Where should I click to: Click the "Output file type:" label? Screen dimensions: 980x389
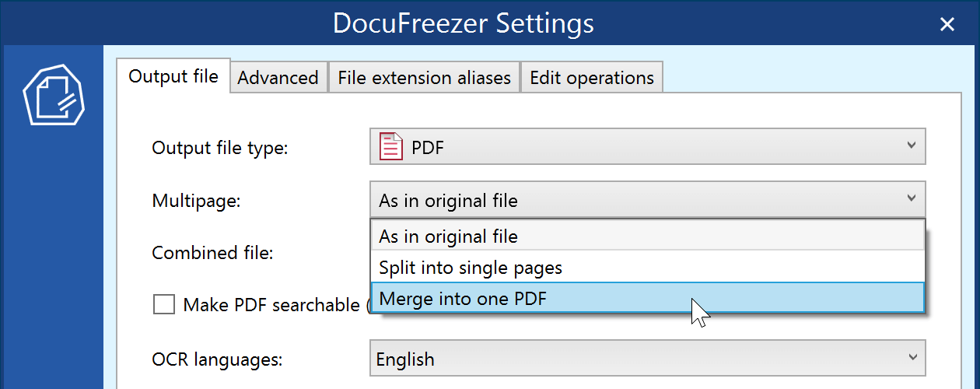pos(220,147)
